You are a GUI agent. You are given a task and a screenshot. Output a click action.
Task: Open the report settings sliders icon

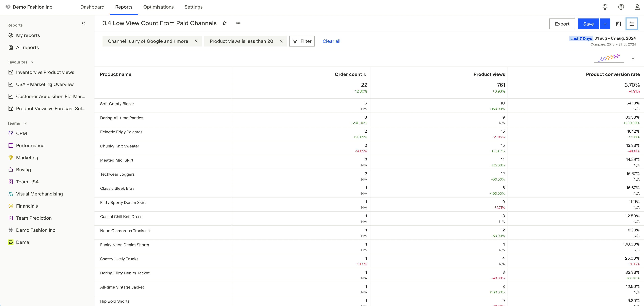pyautogui.click(x=632, y=24)
